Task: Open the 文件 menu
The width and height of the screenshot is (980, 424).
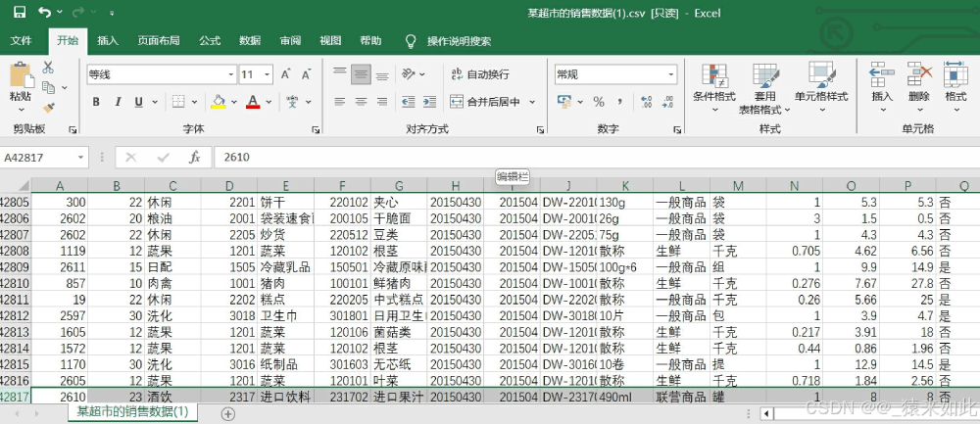Action: tap(21, 41)
